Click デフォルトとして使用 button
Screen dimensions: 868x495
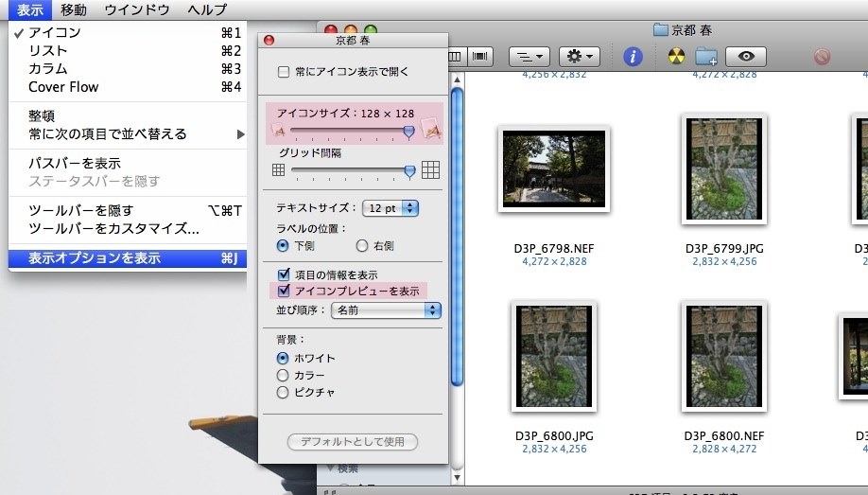[x=353, y=442]
